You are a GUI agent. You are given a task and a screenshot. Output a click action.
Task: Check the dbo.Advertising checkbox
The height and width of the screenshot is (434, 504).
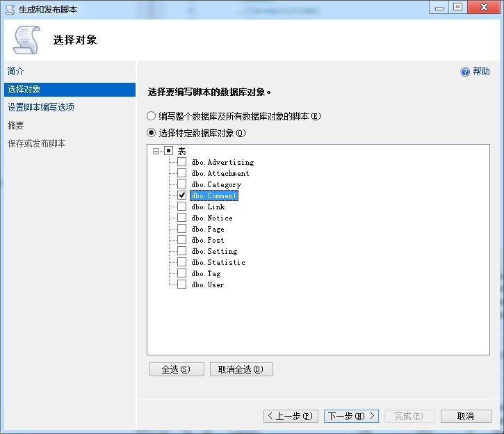coord(181,162)
